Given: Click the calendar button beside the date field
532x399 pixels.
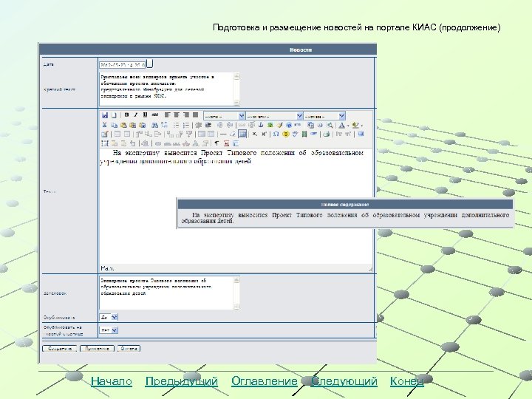Looking at the screenshot, I should [x=149, y=64].
